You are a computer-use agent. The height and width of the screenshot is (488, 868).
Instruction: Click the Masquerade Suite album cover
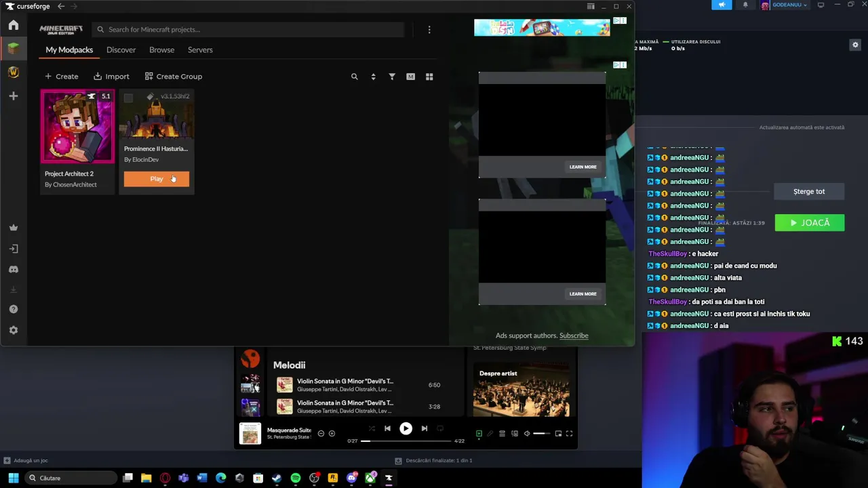pyautogui.click(x=250, y=434)
